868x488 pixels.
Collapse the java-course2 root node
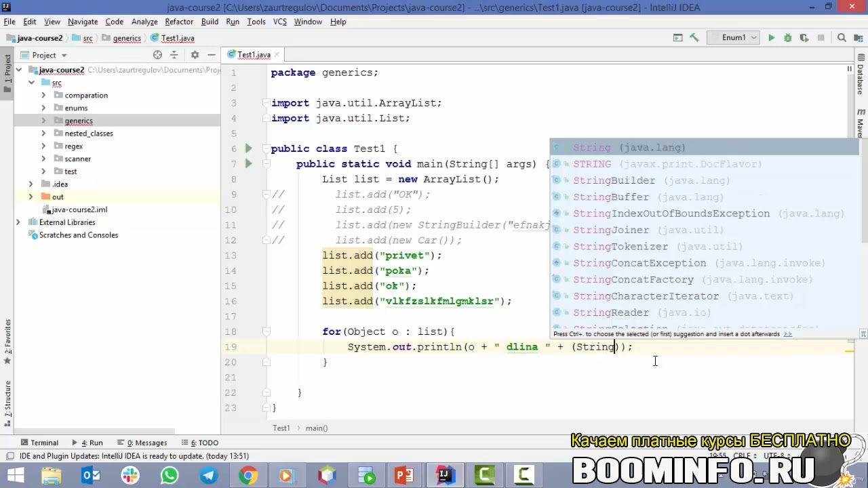coord(19,70)
